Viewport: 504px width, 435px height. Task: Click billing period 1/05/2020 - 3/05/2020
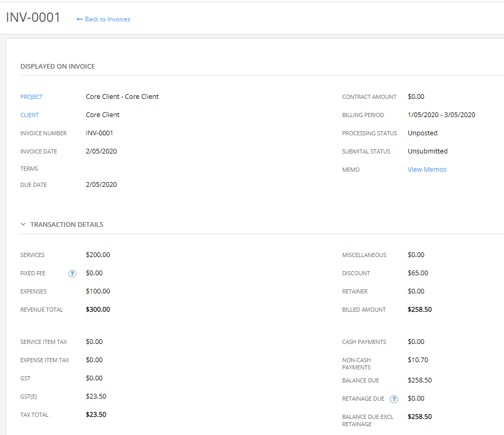[x=441, y=115]
